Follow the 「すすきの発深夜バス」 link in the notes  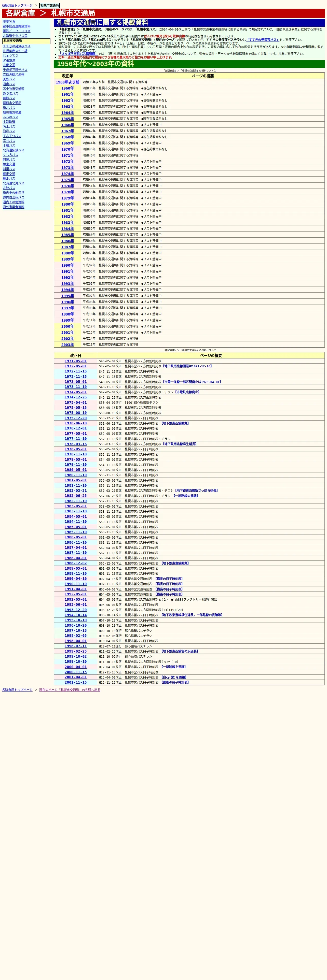(x=263, y=40)
